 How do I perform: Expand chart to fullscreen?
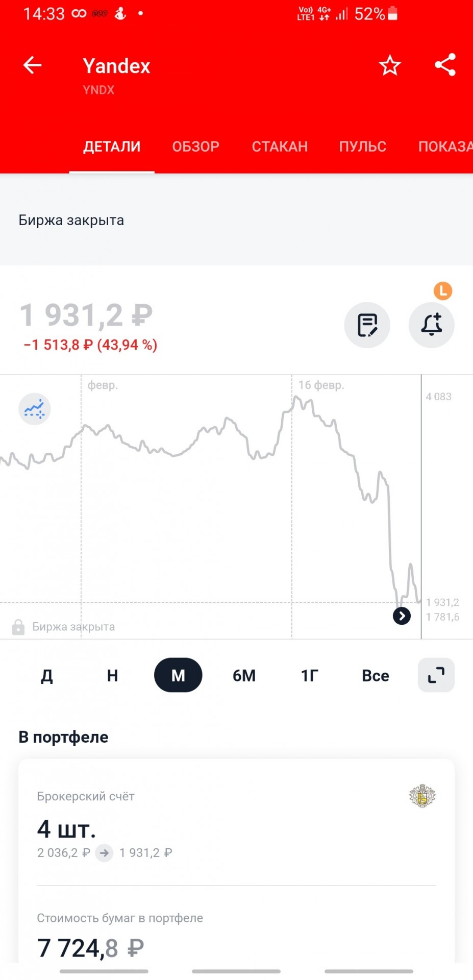[436, 675]
